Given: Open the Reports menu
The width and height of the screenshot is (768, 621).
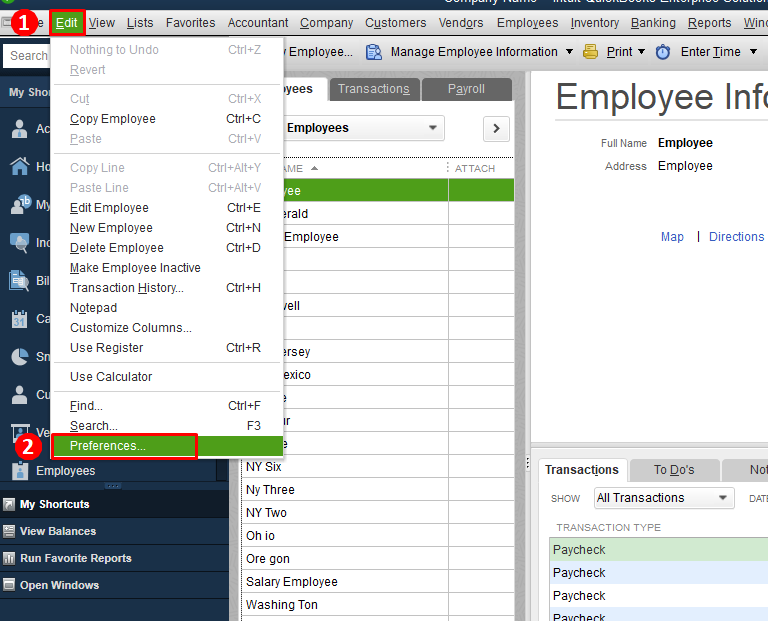Looking at the screenshot, I should pos(710,23).
